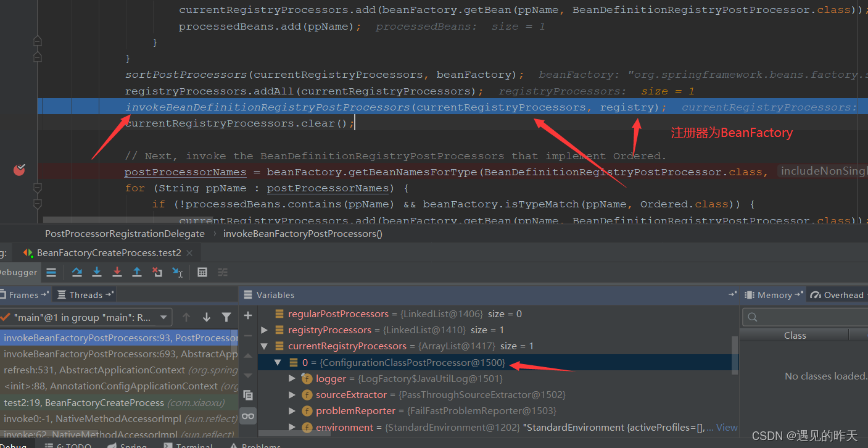Viewport: 868px width, 448px height.
Task: Click the highlighted invokeBeanDefinitionRegistryPostProcessors line
Action: coord(452,107)
